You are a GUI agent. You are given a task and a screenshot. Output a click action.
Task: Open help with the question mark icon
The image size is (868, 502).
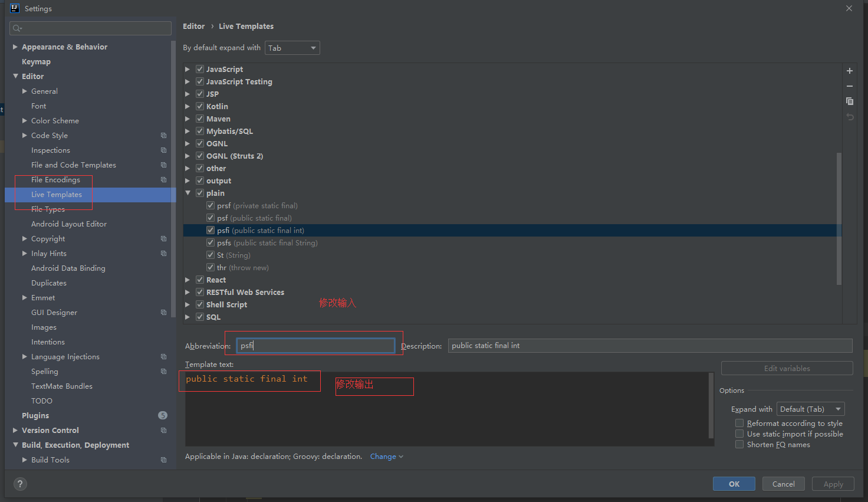[x=20, y=484]
